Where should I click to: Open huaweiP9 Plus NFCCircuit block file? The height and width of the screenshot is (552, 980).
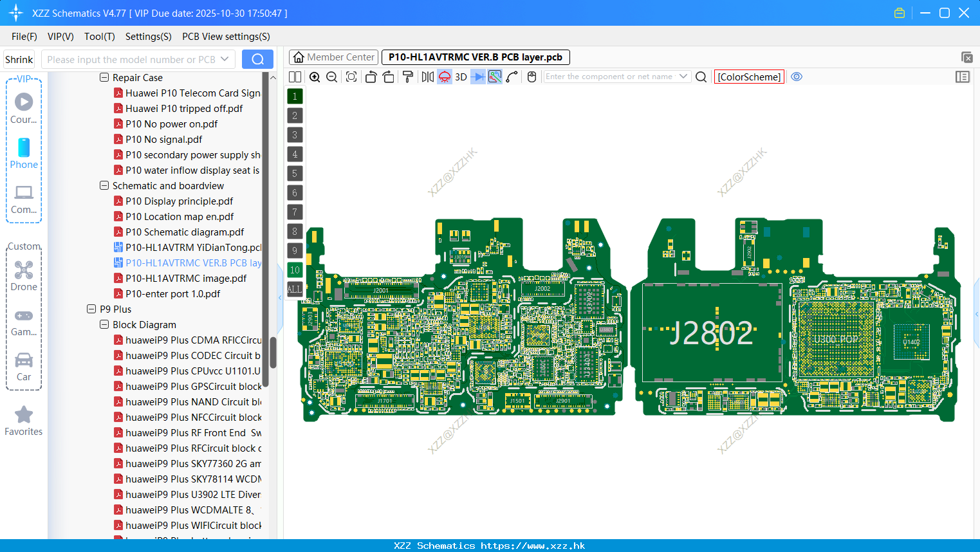(x=187, y=417)
